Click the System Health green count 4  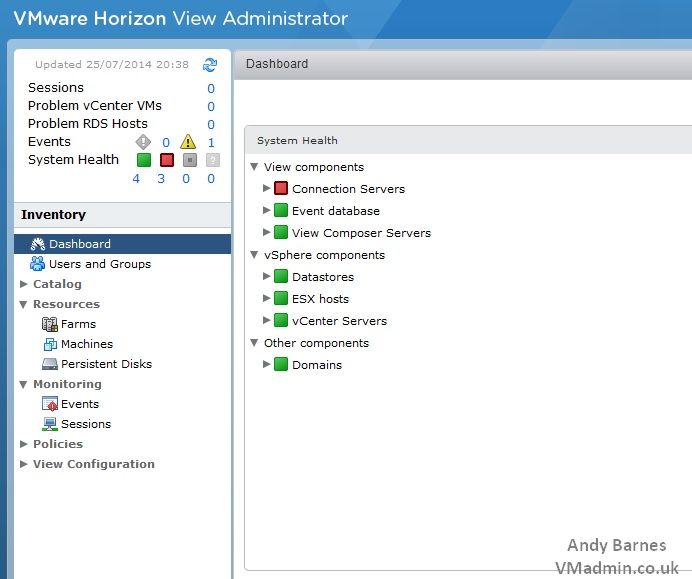pyautogui.click(x=136, y=179)
